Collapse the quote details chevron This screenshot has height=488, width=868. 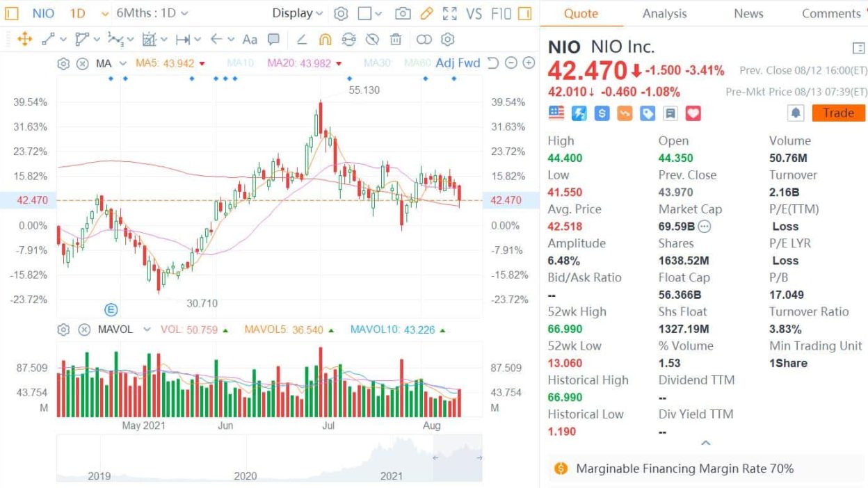705,443
